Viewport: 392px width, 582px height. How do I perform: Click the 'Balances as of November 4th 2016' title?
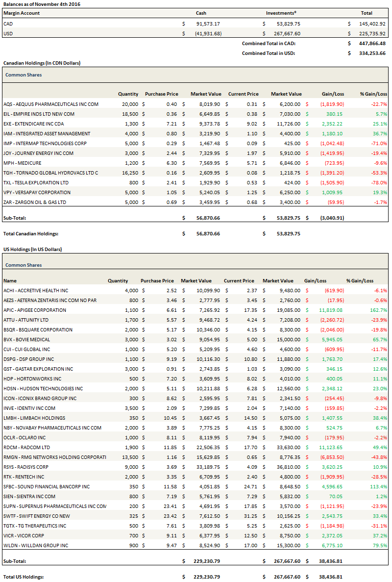42,4
